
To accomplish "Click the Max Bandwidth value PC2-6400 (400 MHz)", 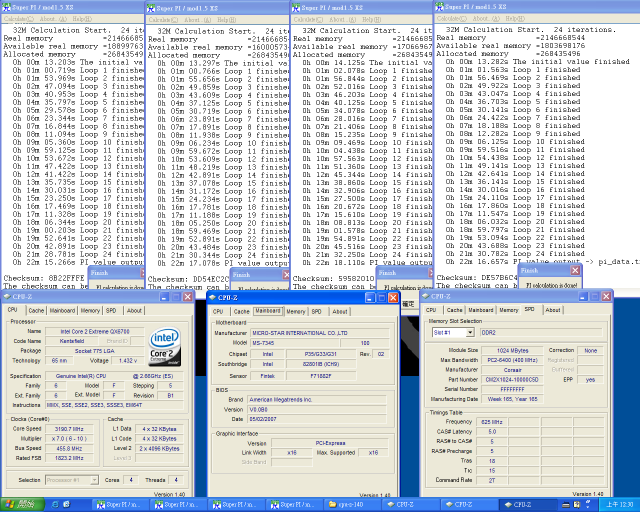I will 512,360.
